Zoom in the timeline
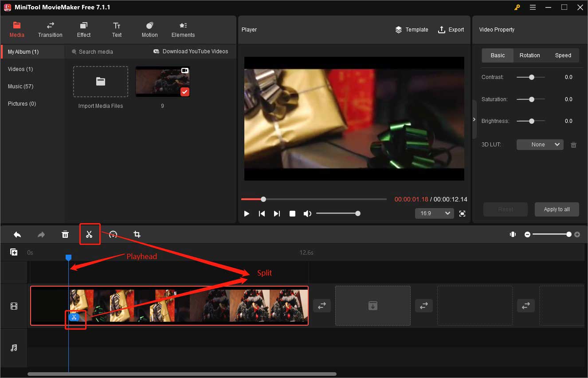Image resolution: width=588 pixels, height=378 pixels. click(577, 234)
